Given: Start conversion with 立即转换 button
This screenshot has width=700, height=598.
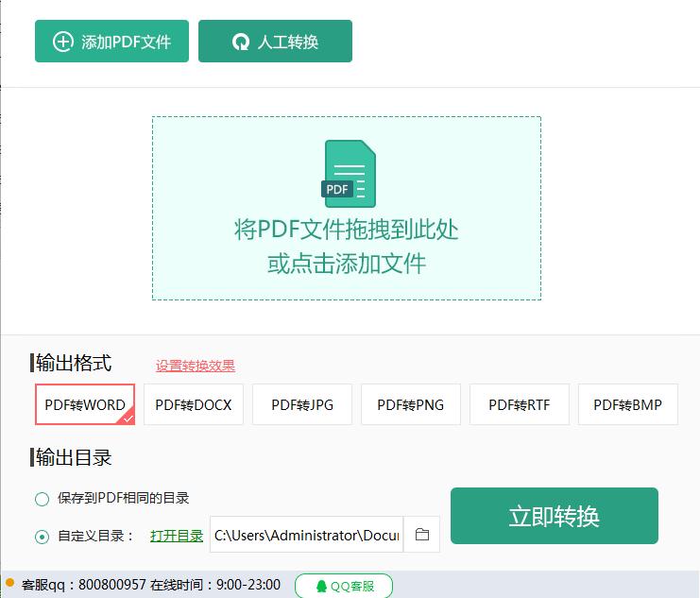Looking at the screenshot, I should point(555,516).
